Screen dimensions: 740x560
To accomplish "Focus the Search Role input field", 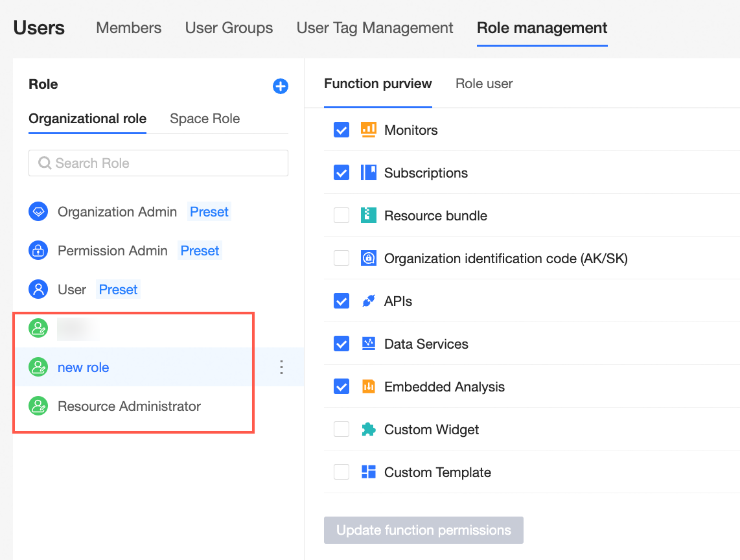I will point(162,163).
